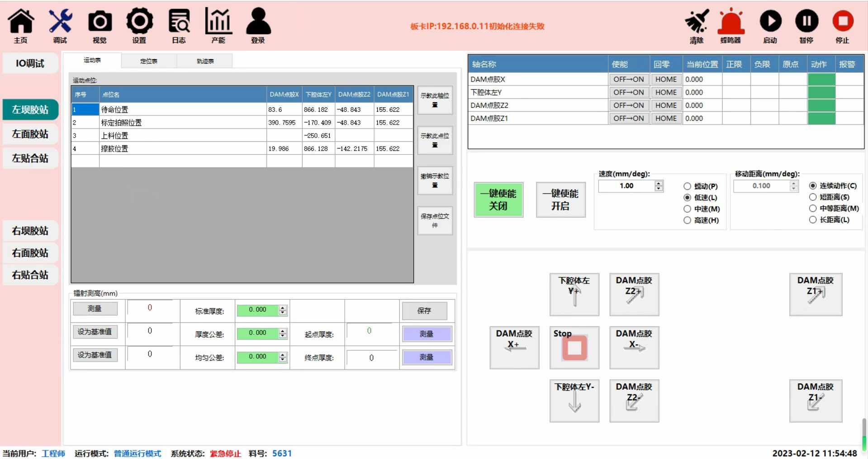
Task: Click the red 停止 stop icon
Action: click(x=843, y=26)
